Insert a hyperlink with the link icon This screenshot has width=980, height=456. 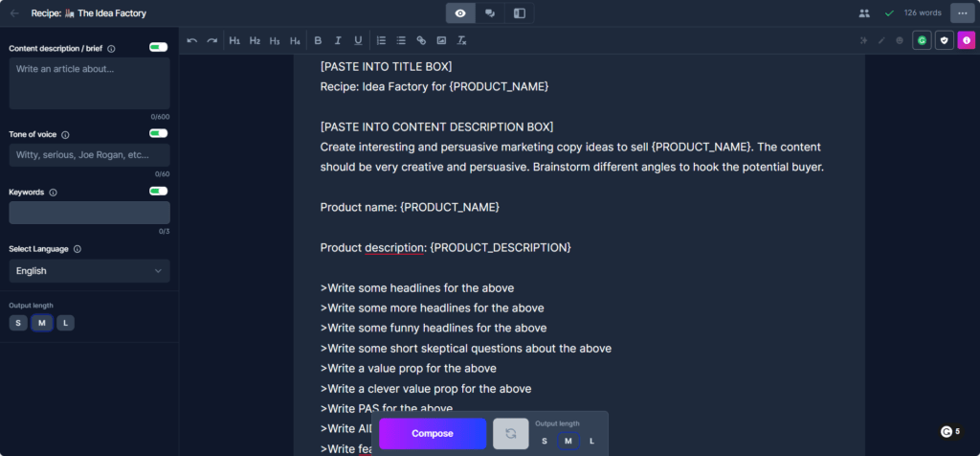(421, 40)
